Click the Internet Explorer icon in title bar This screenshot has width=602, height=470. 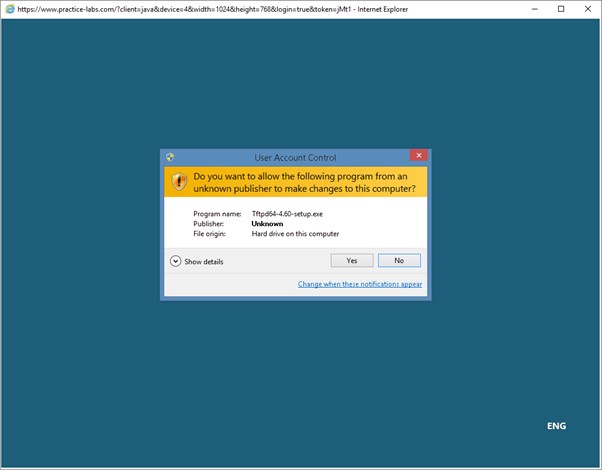pyautogui.click(x=10, y=9)
